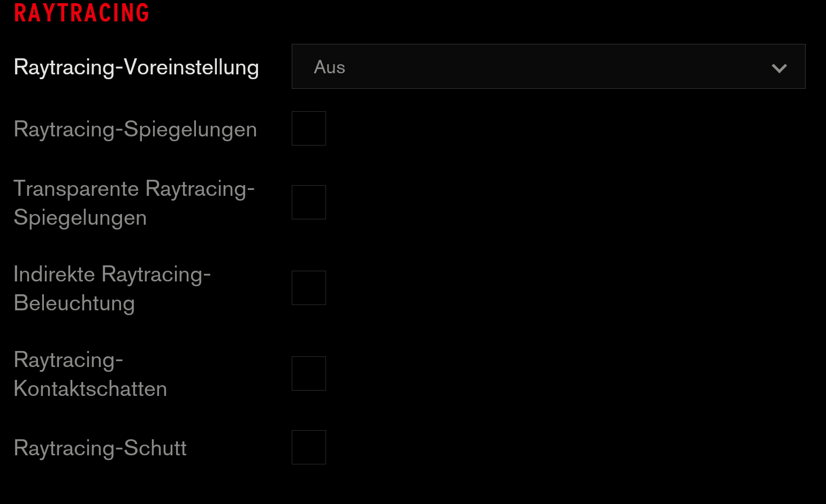826x504 pixels.
Task: Click the Raytracing-Kontaktschatten label text
Action: 90,375
